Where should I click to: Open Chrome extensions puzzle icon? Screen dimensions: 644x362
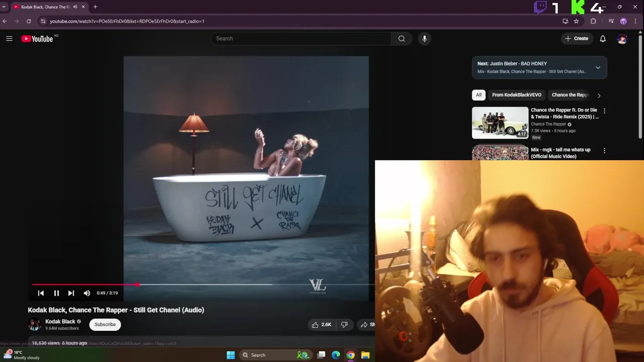tap(593, 21)
